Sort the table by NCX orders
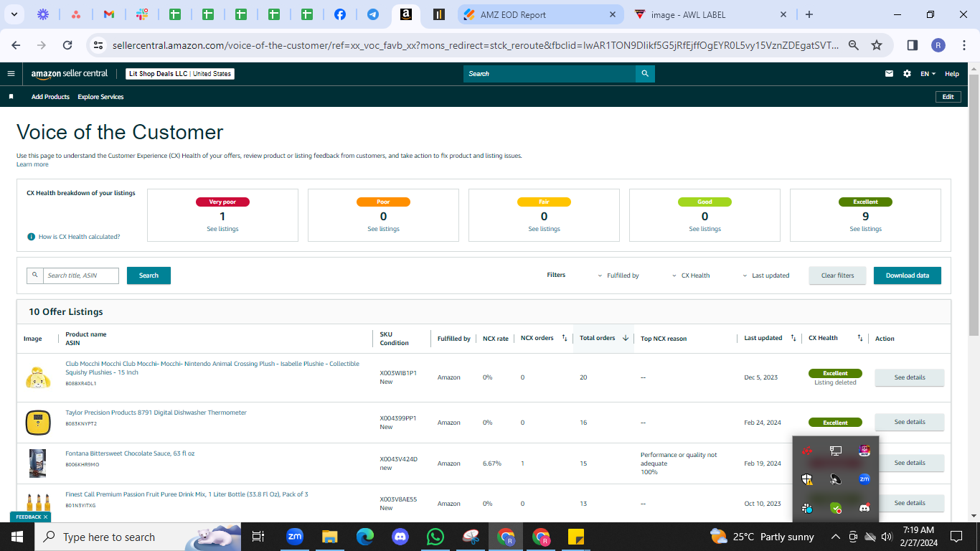Image resolution: width=980 pixels, height=551 pixels. pos(564,338)
